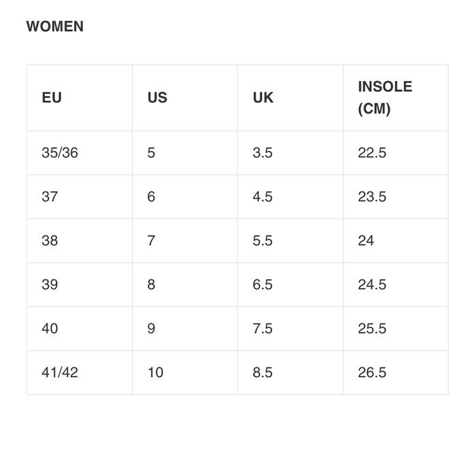
Task: Select the EU 37 size cell
Action: (x=50, y=197)
